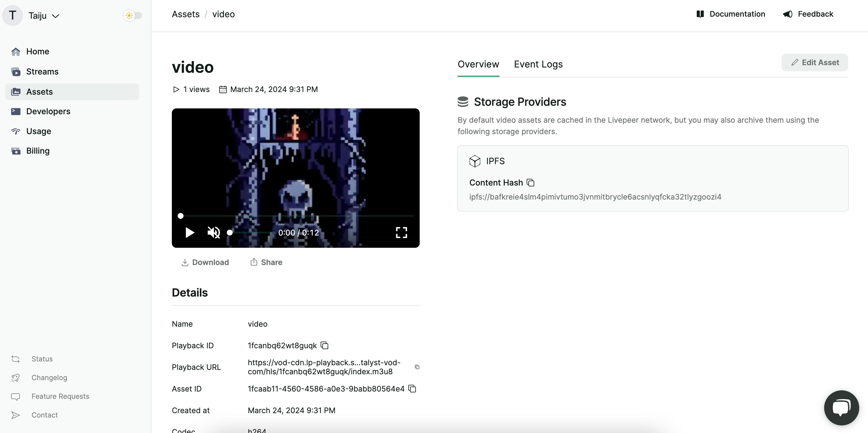Viewport: 868px width, 433px height.
Task: Open the Developers section
Action: pos(72,111)
